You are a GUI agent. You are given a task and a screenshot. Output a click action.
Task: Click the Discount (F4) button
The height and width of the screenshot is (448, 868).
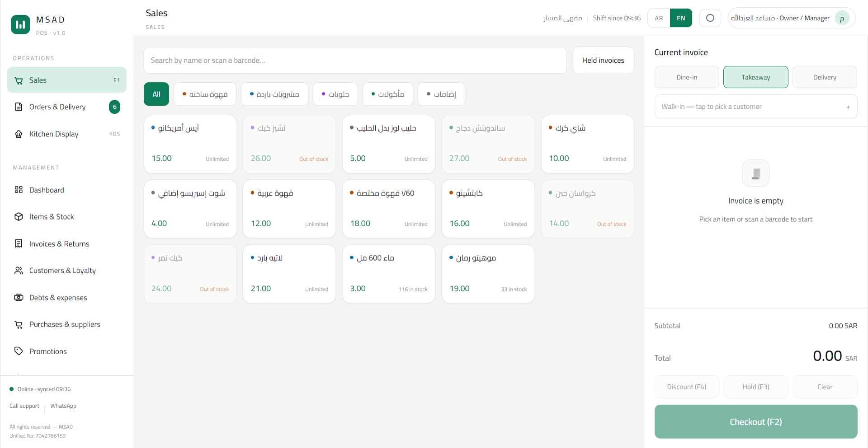687,387
